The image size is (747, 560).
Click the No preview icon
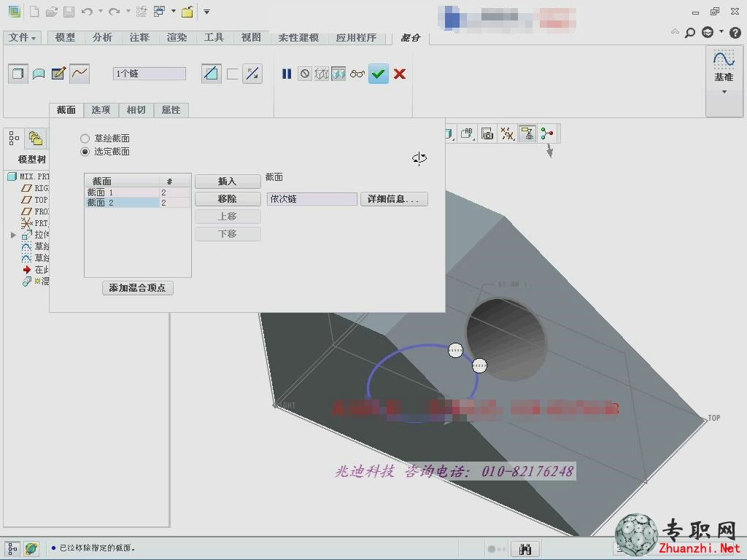coord(304,74)
